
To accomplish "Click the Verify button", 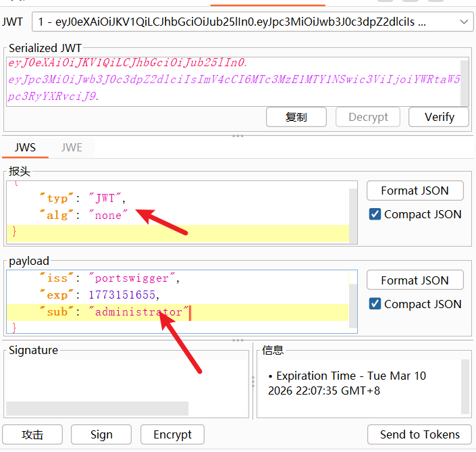I will click(439, 117).
